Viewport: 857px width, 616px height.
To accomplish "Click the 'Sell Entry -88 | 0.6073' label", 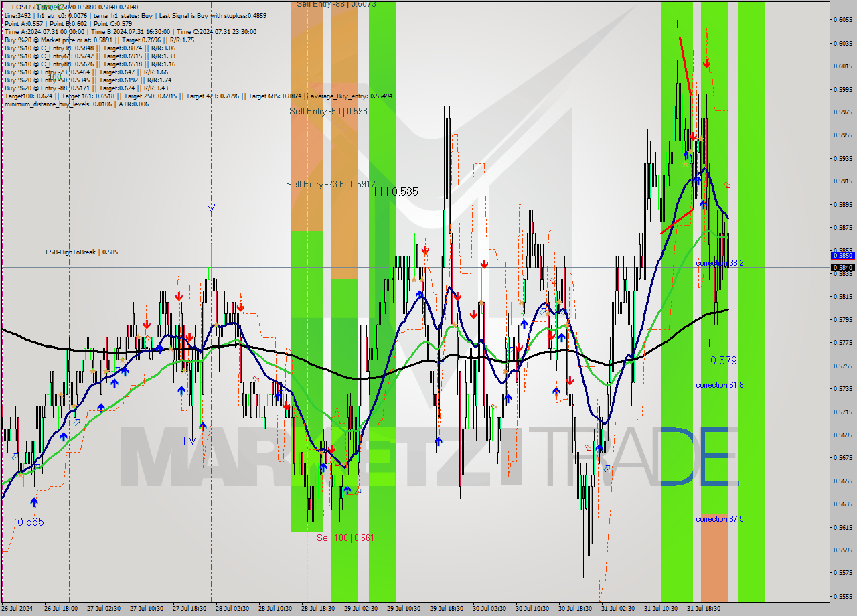I will [x=336, y=4].
